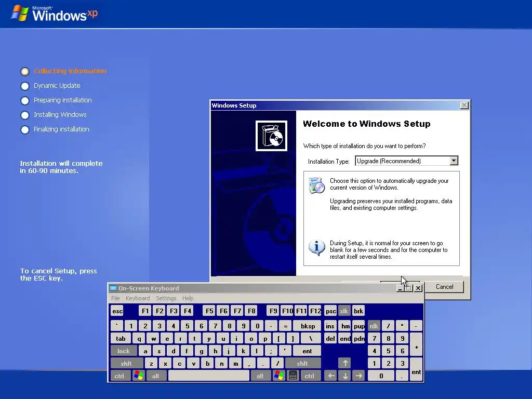Cancel the Windows Setup wizard

point(444,287)
